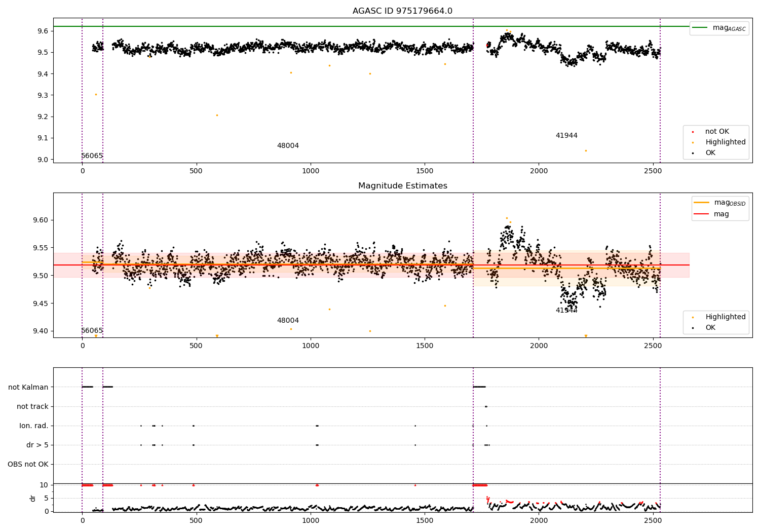The width and height of the screenshot is (760, 532).
Task: Click the '48004' annotation in Magnitude Estimates panel
Action: tap(288, 321)
